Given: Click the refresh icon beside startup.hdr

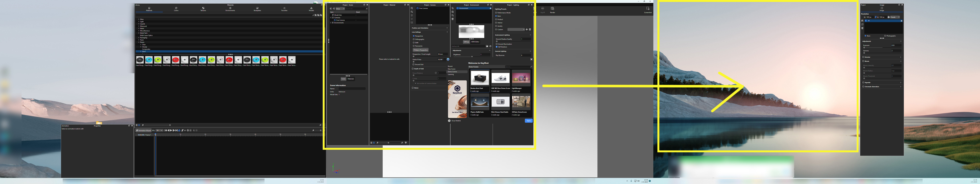Looking at the screenshot, I should [490, 46].
